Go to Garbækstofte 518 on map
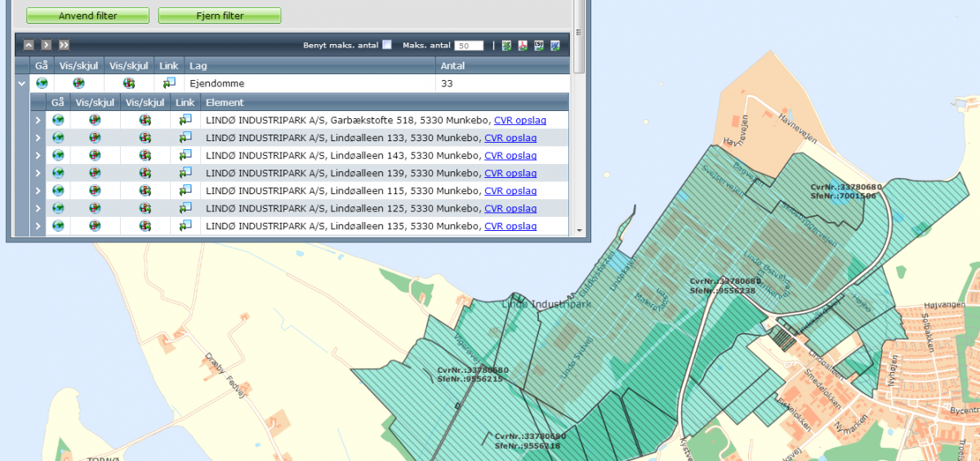Viewport: 980px width, 461px height. 58,120
